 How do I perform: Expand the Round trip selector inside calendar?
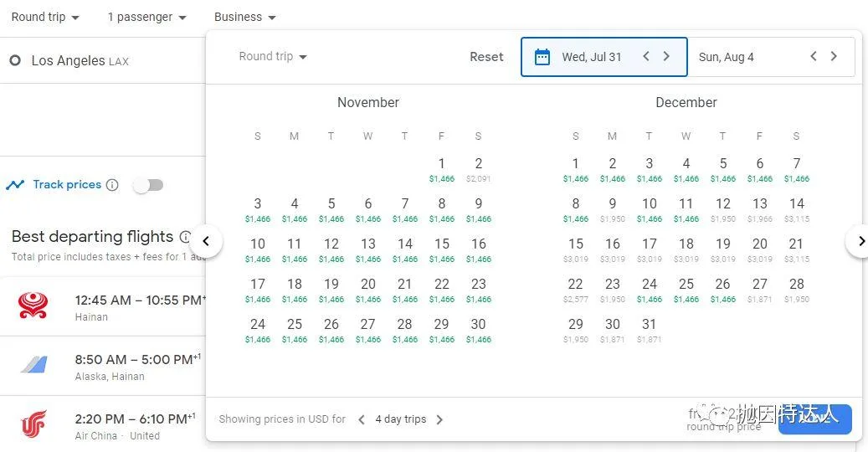click(273, 57)
